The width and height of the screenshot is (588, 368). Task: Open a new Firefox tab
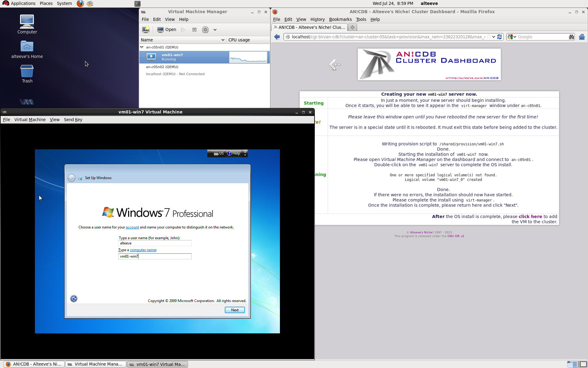(x=352, y=27)
